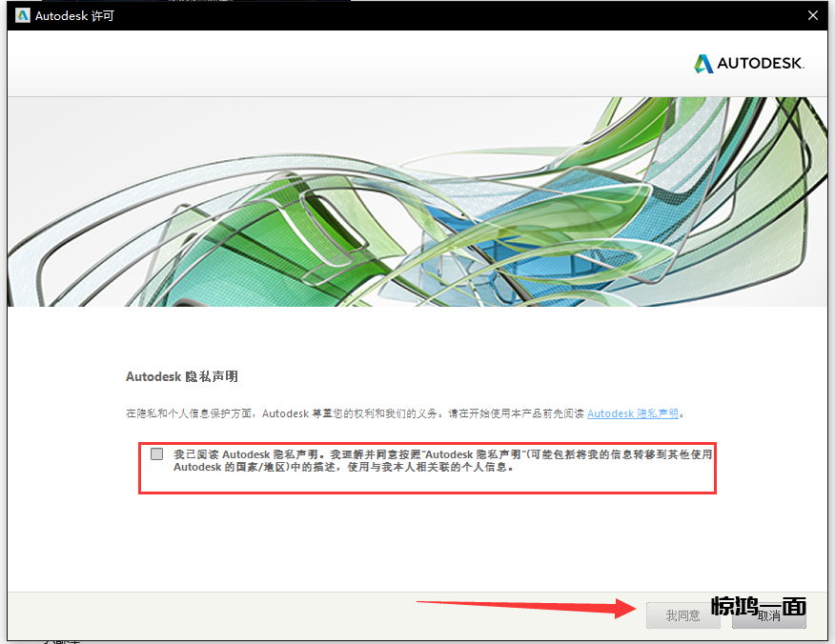This screenshot has height=644, width=835.
Task: Check the privacy statement agreement checkbox
Action: (156, 454)
